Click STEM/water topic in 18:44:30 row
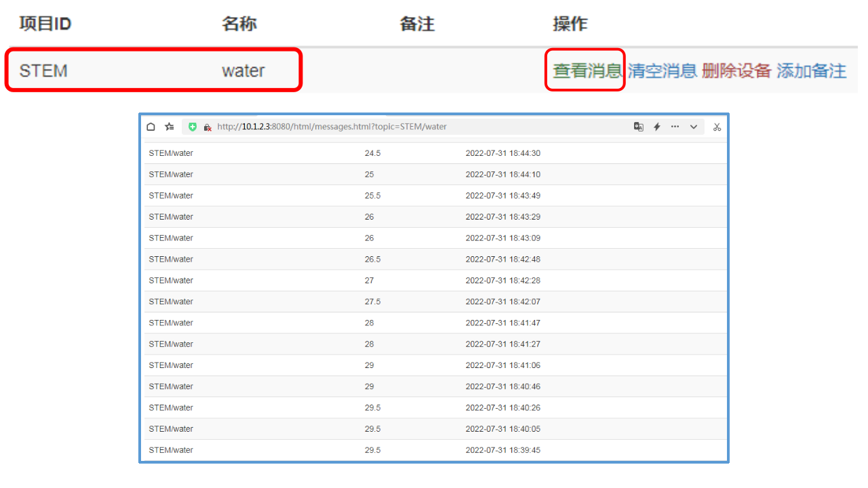Image resolution: width=868 pixels, height=488 pixels. pos(171,153)
